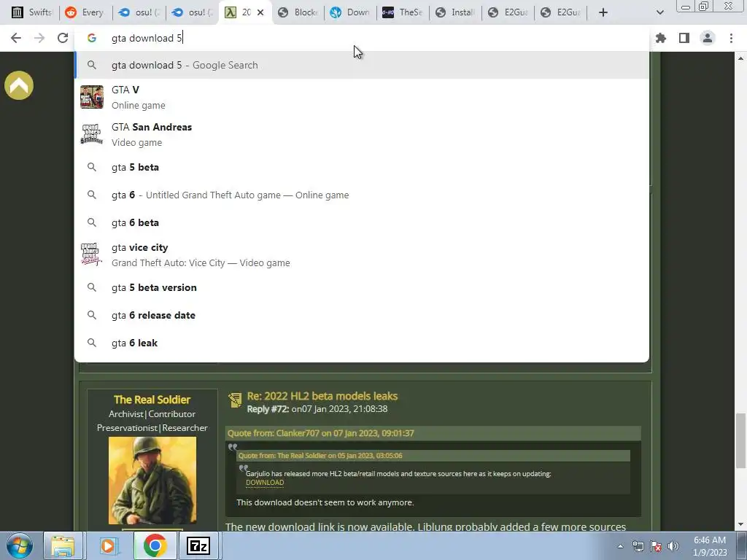
Task: Choose the GTA San Andreas suggestion
Action: 362,134
